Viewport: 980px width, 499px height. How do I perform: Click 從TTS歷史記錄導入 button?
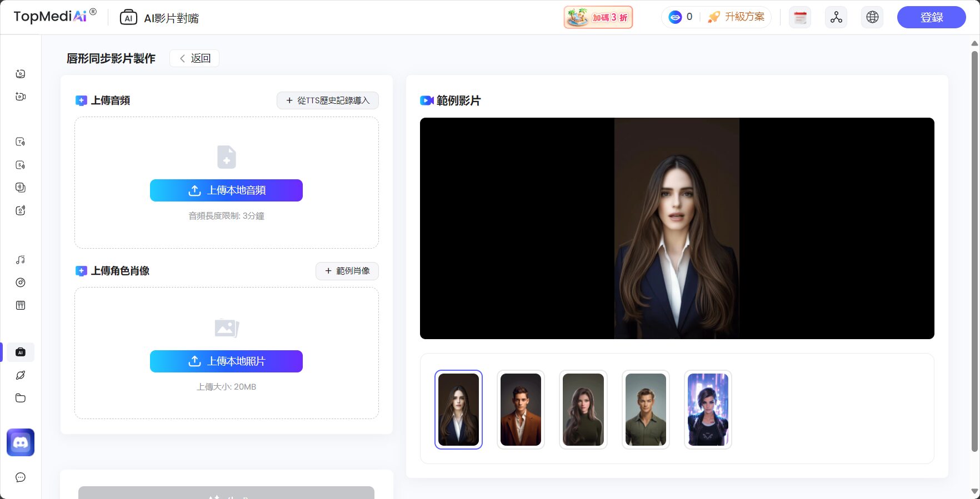(328, 100)
